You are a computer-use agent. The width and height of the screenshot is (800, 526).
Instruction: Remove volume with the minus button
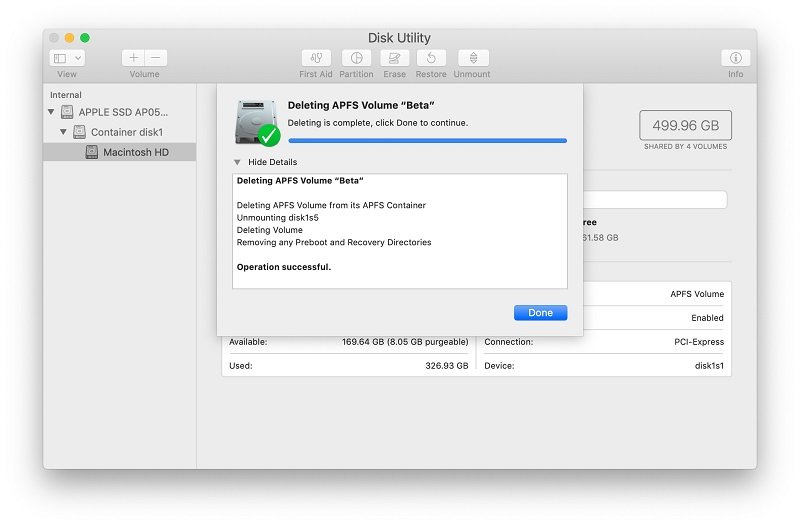pos(156,58)
